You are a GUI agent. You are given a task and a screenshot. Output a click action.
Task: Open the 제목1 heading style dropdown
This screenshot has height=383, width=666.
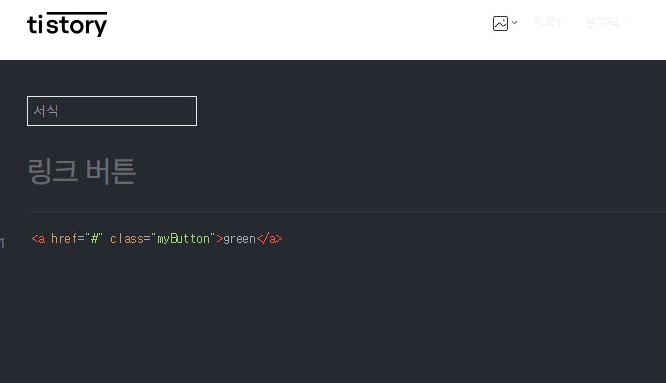click(x=551, y=22)
